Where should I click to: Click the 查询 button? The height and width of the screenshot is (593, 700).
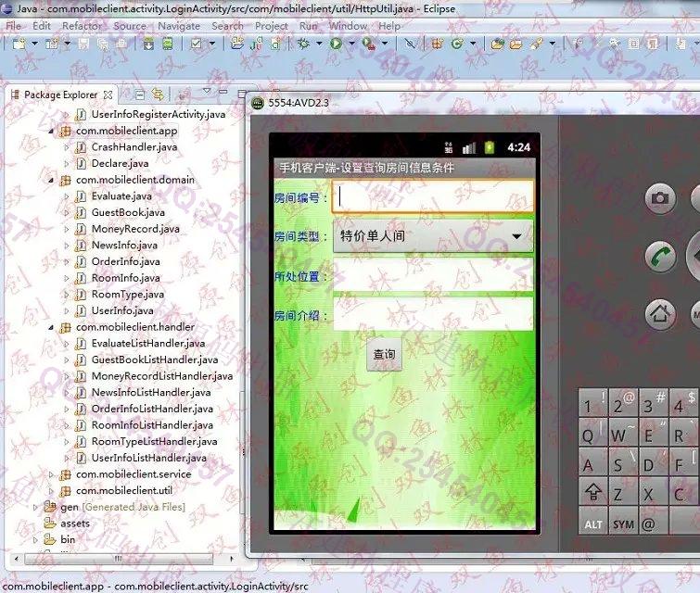(384, 354)
